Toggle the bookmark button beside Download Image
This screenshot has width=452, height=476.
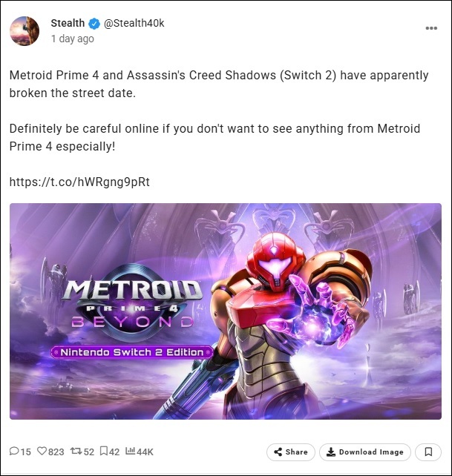click(x=428, y=452)
